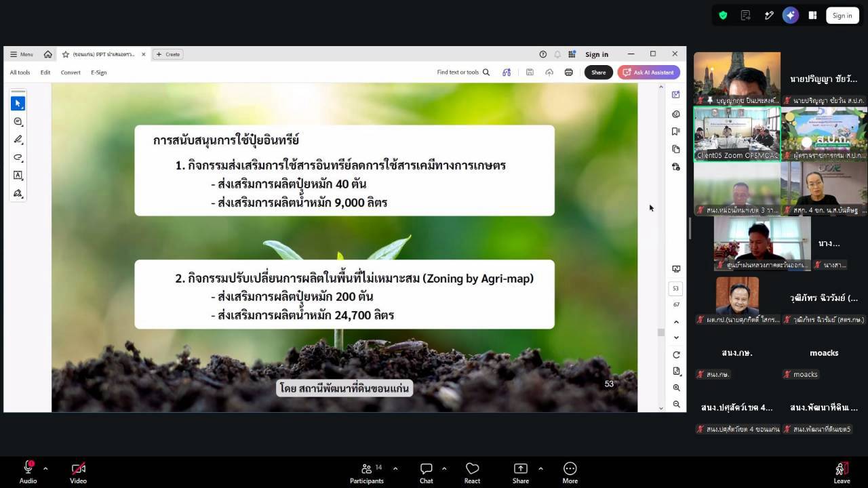Viewport: 868px width, 488px height.
Task: Open the Zoom Chat panel
Action: (426, 472)
